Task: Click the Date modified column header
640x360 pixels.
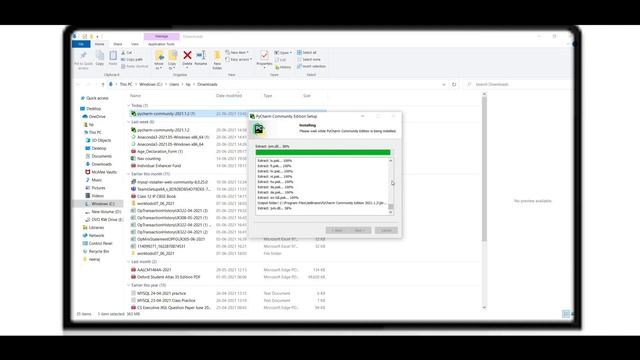Action: pos(229,96)
